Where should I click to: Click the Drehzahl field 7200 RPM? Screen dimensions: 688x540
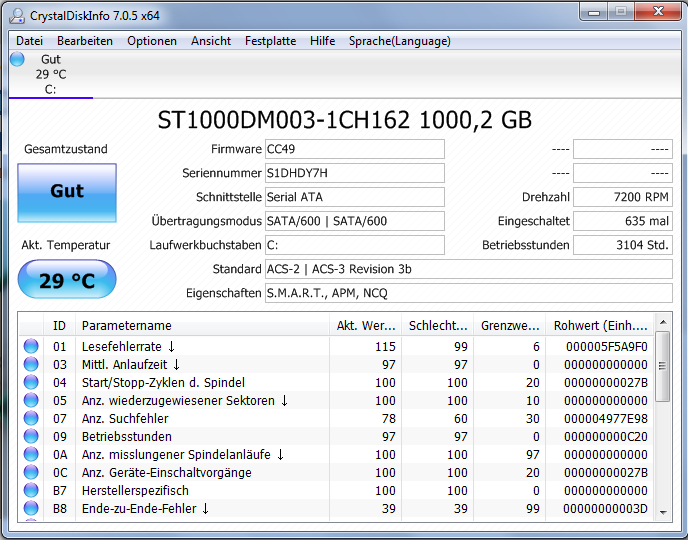623,197
